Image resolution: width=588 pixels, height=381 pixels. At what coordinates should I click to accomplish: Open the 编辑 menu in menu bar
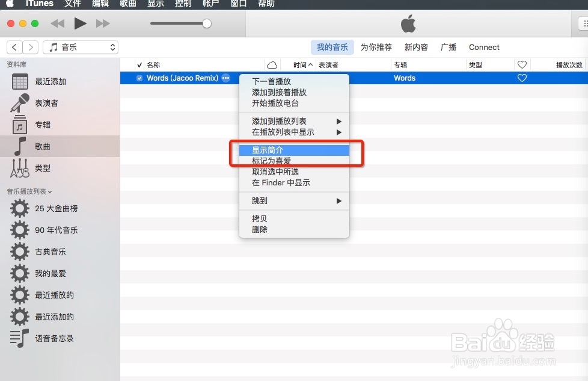click(100, 4)
